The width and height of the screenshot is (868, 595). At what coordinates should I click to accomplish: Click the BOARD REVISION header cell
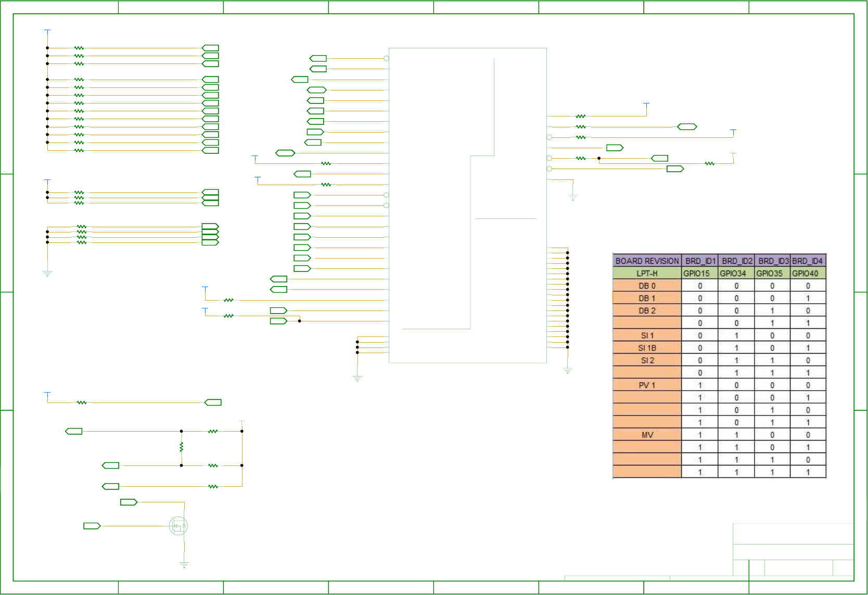pyautogui.click(x=647, y=261)
